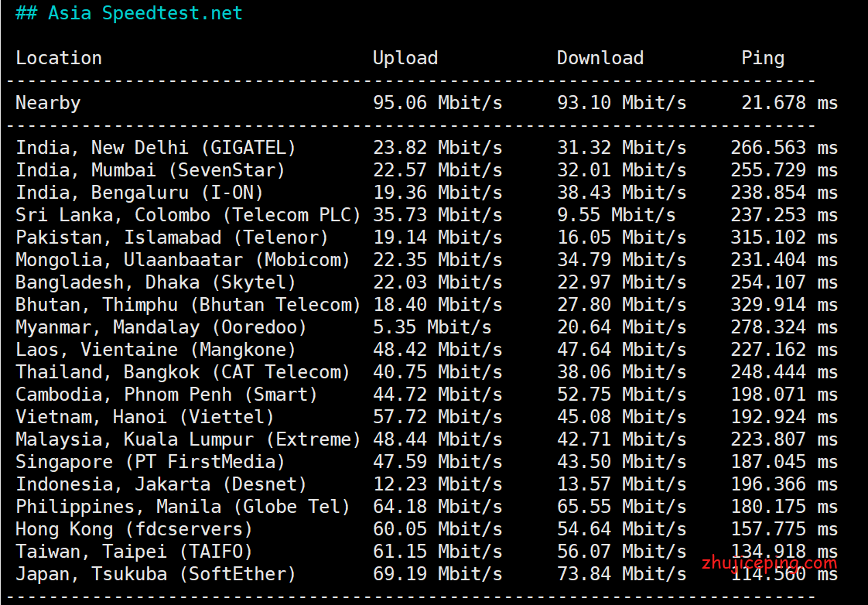This screenshot has width=868, height=605.
Task: Click Nearby upload value 95.06 Mbit/s
Action: [437, 103]
